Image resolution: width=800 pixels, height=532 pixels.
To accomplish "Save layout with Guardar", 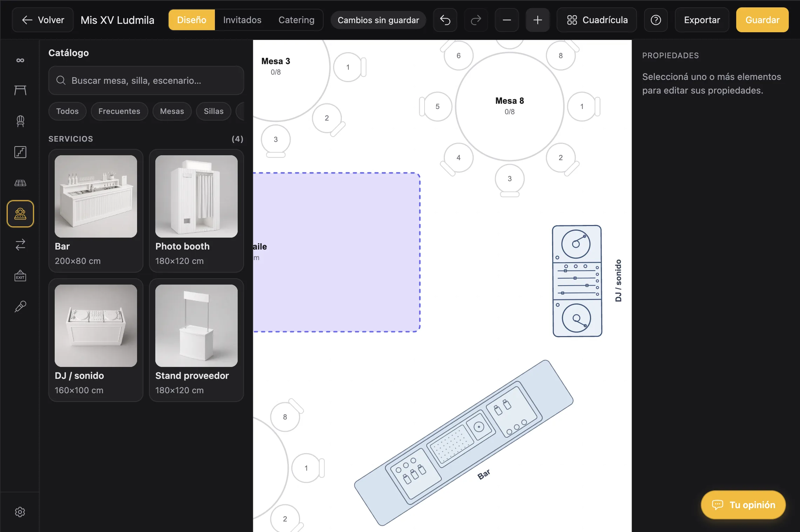I will (762, 20).
